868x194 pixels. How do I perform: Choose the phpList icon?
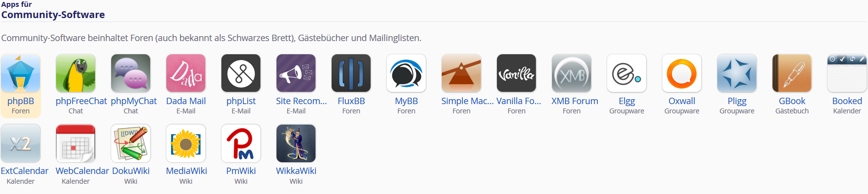click(x=241, y=73)
